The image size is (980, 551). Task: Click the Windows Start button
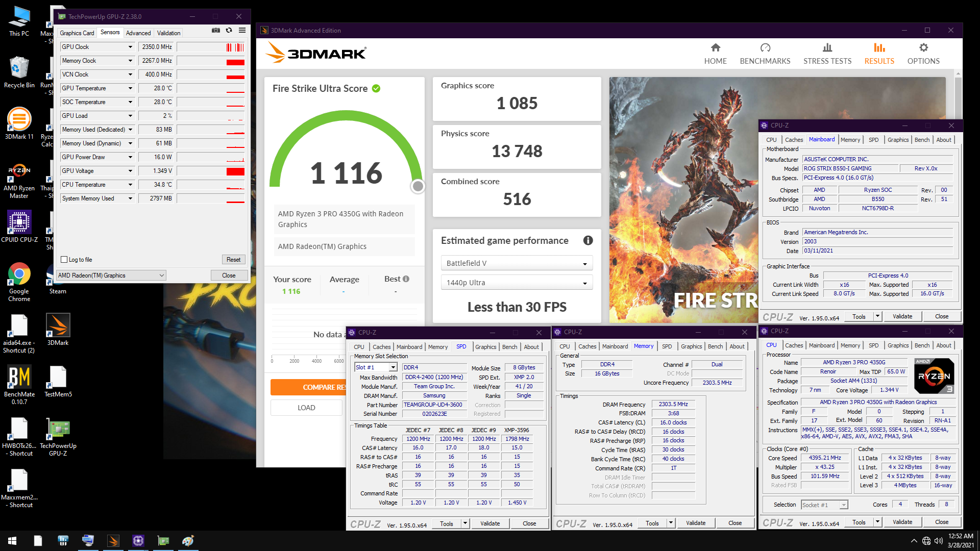pos(12,541)
